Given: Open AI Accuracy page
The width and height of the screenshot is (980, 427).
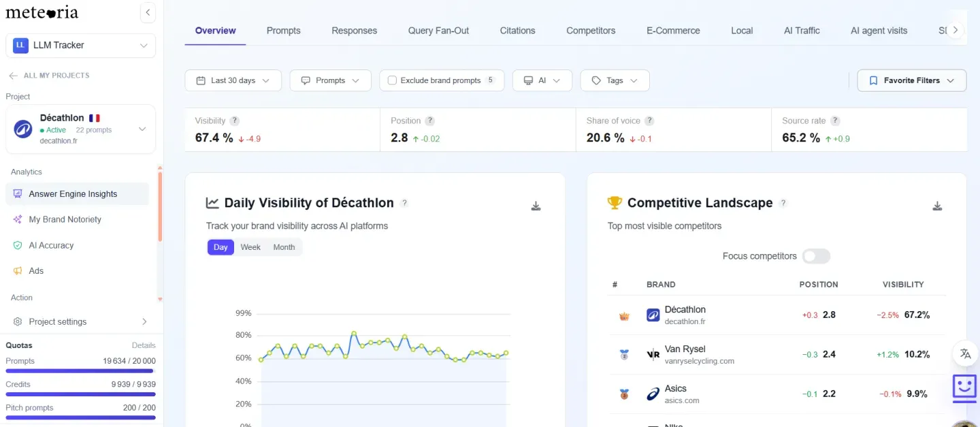Looking at the screenshot, I should tap(77, 245).
